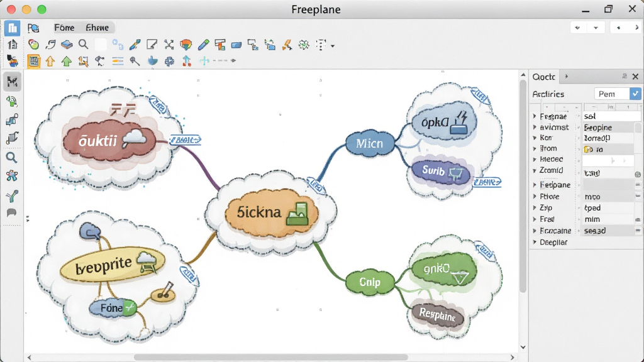
Task: Click the green branch icon in left sidebar
Action: [12, 196]
